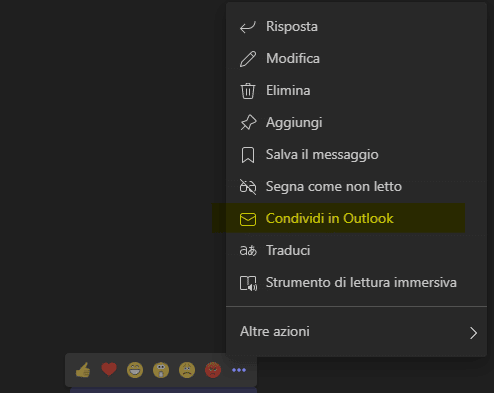Click the pin icon beside Aggiungi
The height and width of the screenshot is (393, 494).
(248, 123)
